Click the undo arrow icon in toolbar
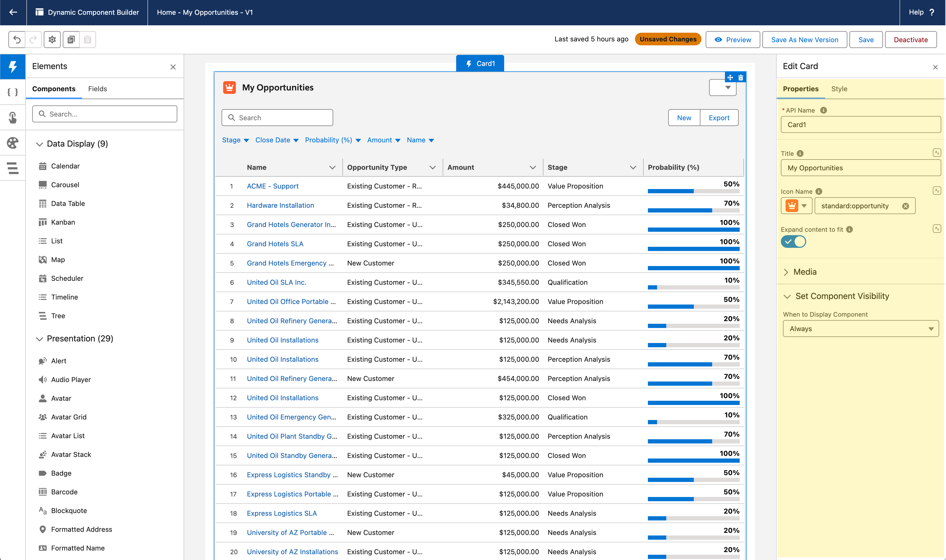The height and width of the screenshot is (560, 946). click(17, 40)
